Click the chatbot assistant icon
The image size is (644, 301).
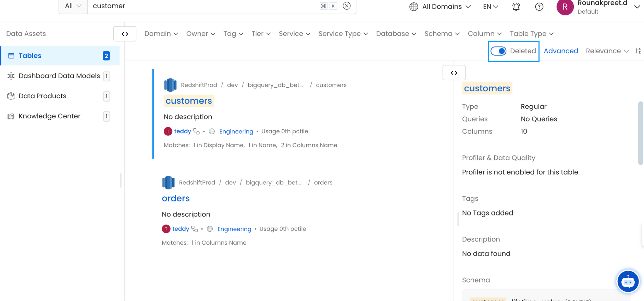[628, 282]
